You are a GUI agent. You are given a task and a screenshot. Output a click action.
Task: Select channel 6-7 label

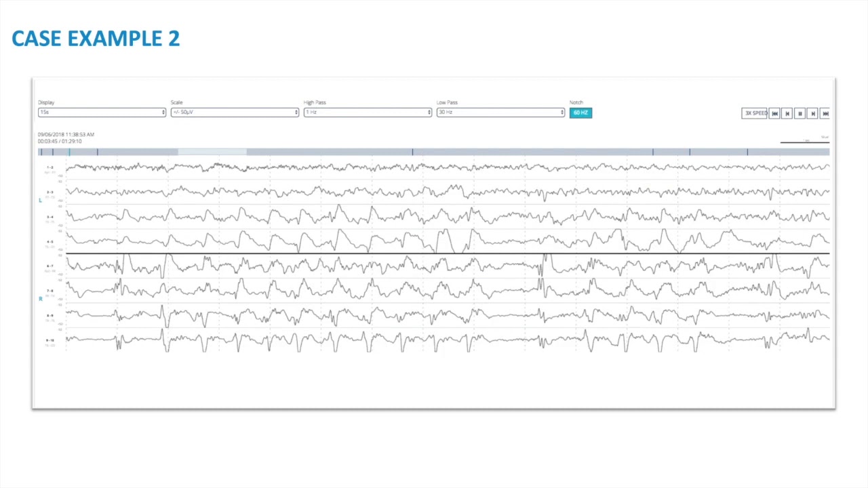point(50,268)
